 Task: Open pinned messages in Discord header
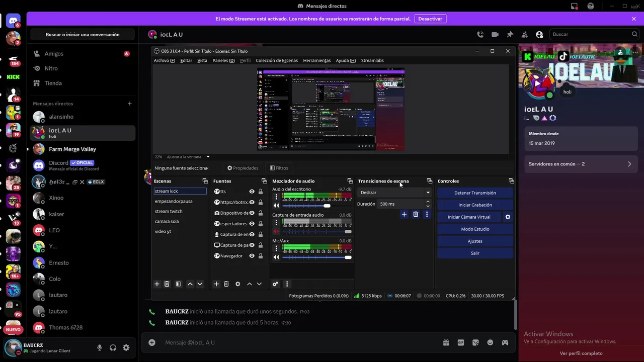click(x=510, y=34)
